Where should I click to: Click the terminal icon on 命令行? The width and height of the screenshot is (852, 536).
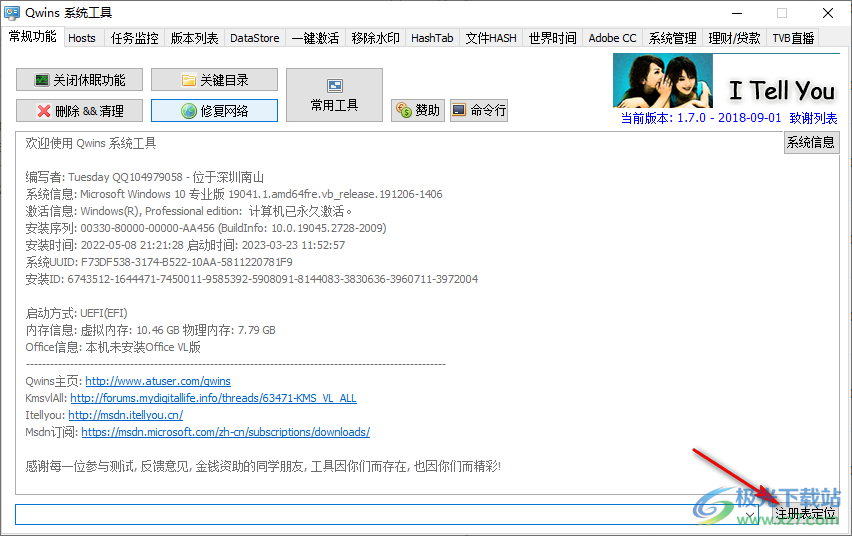pos(459,110)
